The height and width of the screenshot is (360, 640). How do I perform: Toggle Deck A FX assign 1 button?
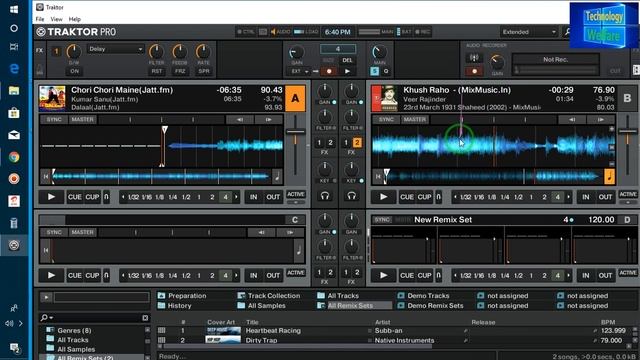coord(319,142)
